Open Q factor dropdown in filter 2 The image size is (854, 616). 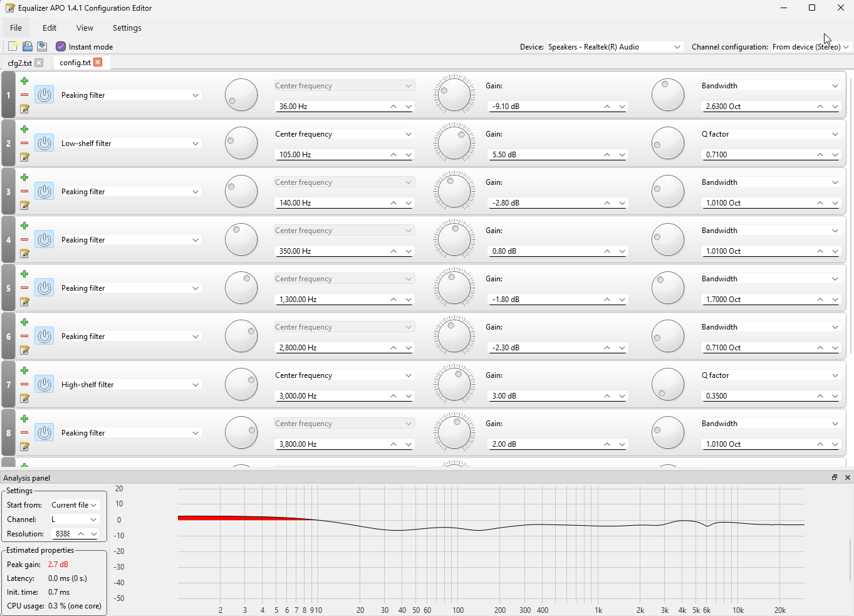[770, 134]
